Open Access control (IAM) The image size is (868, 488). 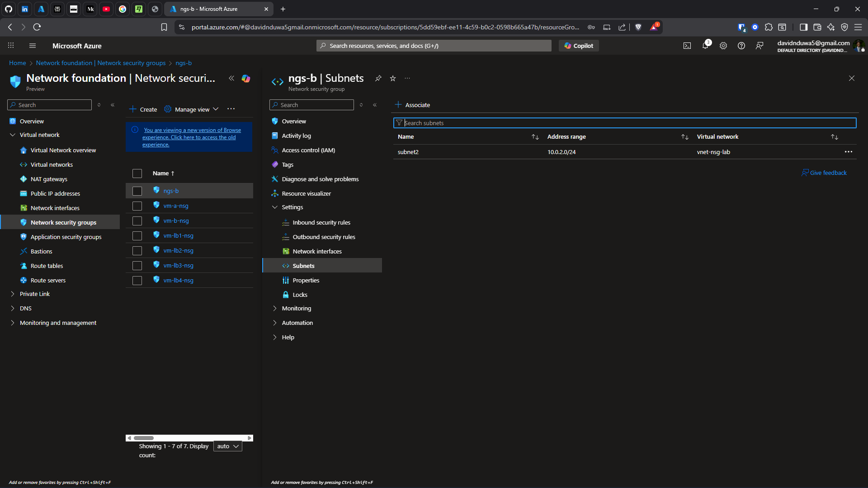[x=308, y=150]
